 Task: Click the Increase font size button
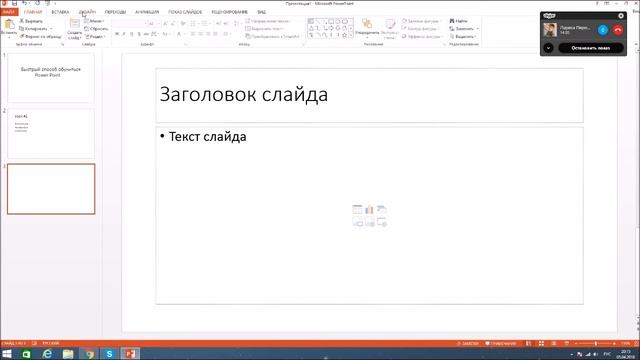(165, 24)
